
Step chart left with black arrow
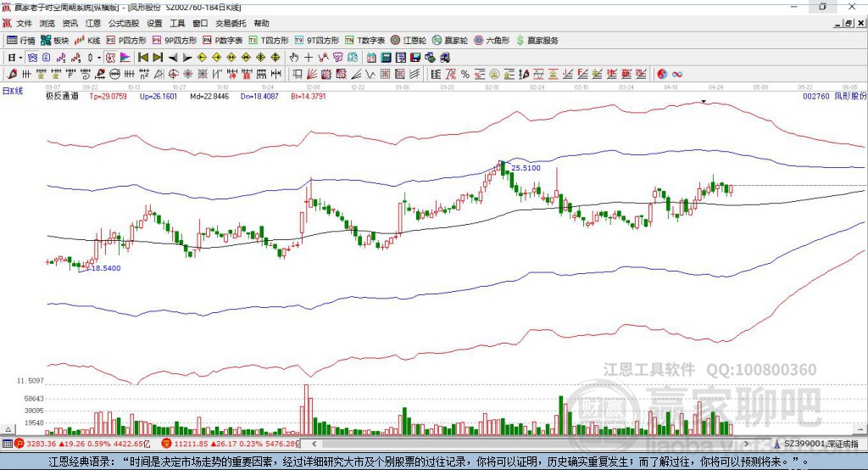(173, 58)
